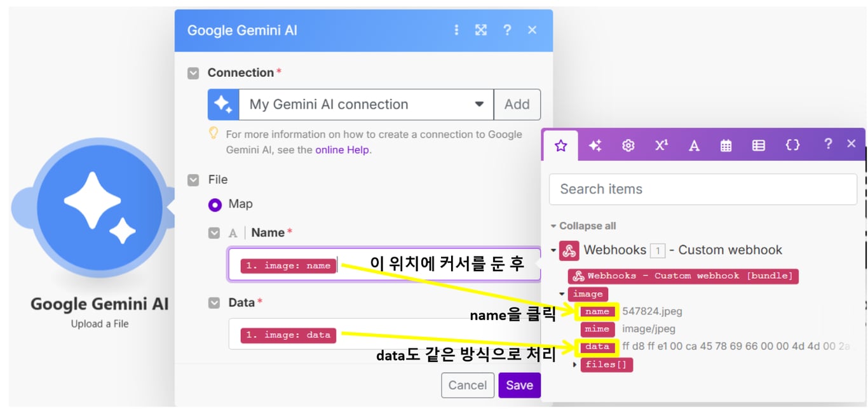Click the hex data sample value starting ff d8
868x409 pixels.
738,347
